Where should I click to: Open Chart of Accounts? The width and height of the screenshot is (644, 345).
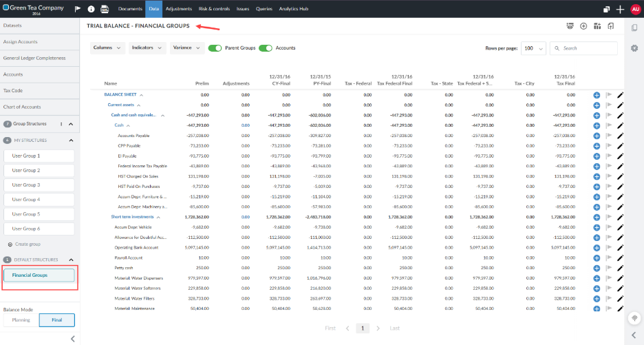pos(40,107)
